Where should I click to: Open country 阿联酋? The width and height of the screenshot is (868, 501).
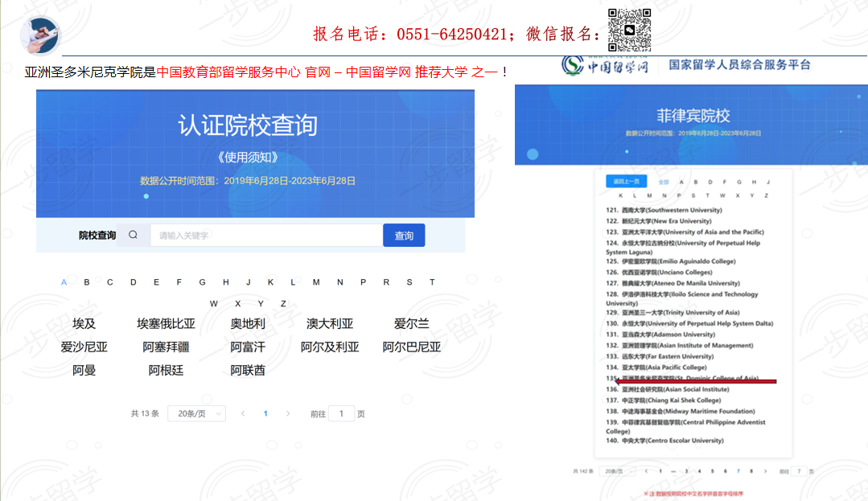click(x=248, y=371)
